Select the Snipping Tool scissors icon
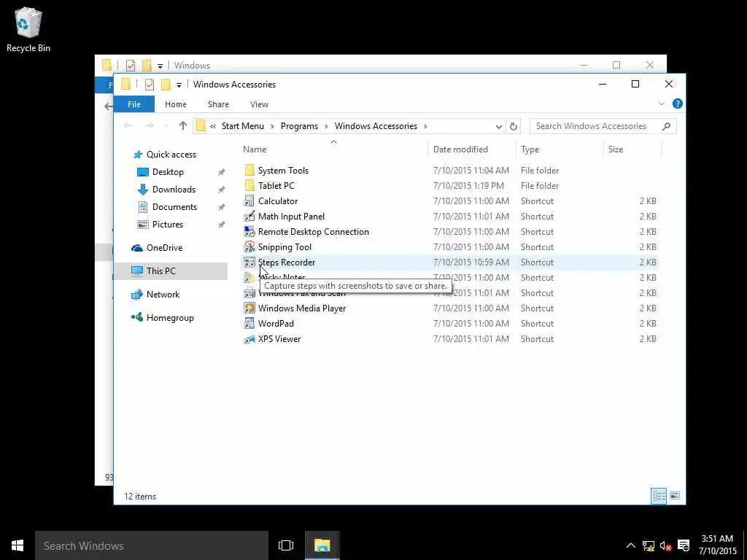Image resolution: width=747 pixels, height=560 pixels. [249, 246]
